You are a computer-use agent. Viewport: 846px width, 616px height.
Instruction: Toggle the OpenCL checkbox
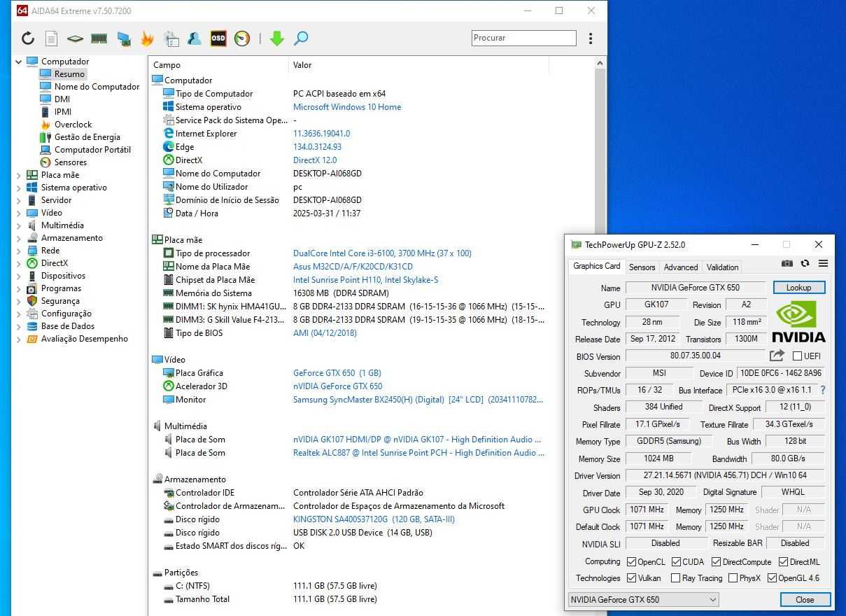coord(632,561)
